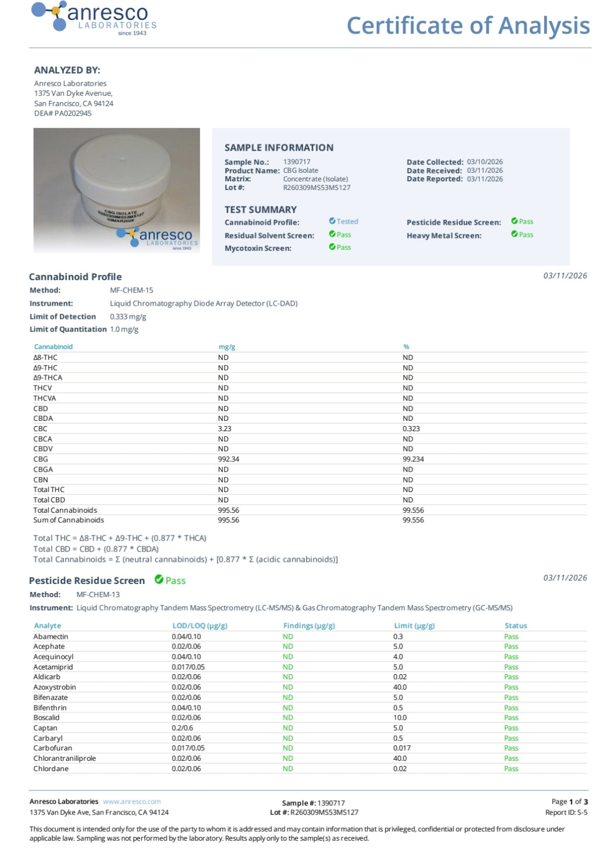616x860 pixels.
Task: Click Page 1 of 3 indicator in footer
Action: coord(570,801)
